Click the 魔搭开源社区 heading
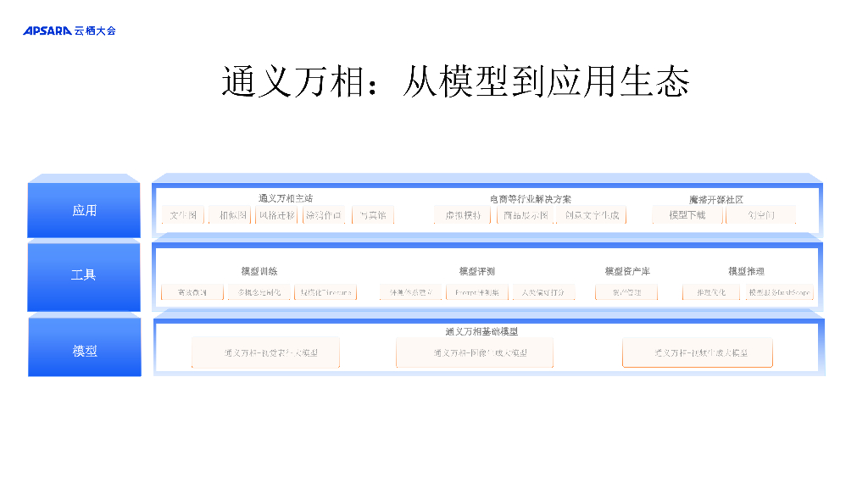Viewport: 868px width, 488px height. click(x=715, y=200)
